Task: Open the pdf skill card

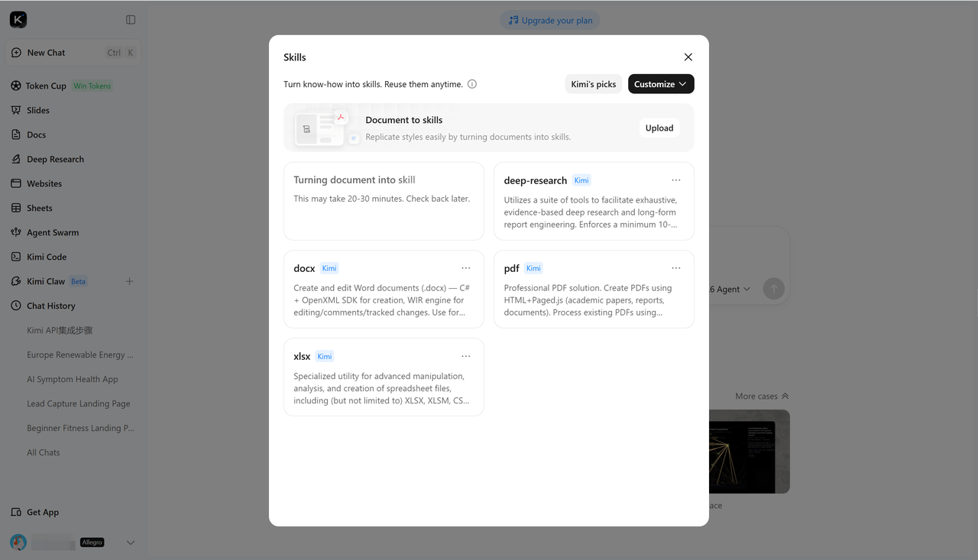Action: coord(594,289)
